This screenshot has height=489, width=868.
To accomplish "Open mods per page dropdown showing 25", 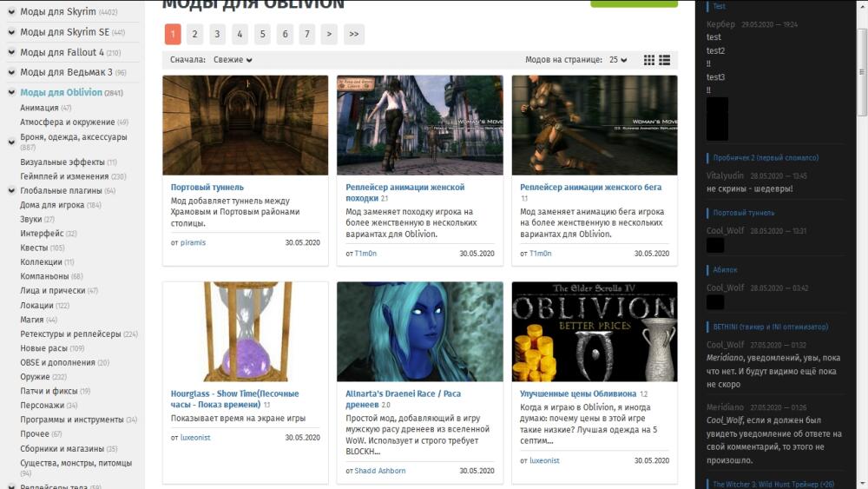I will point(618,60).
